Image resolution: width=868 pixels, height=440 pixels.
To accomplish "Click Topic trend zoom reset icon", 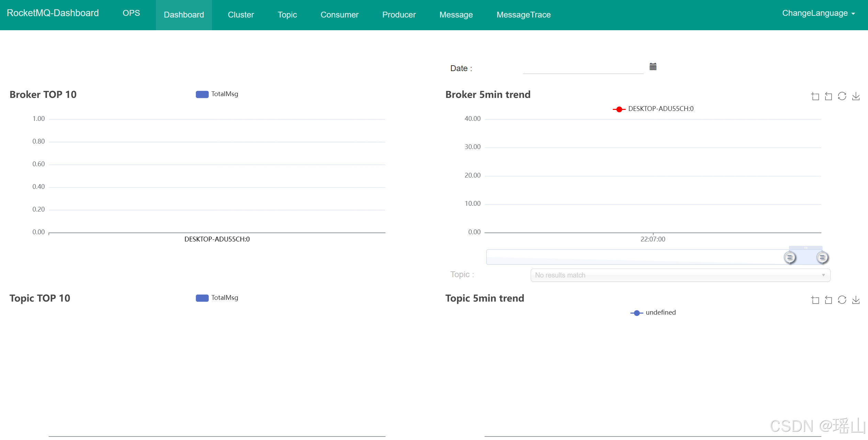I will (x=828, y=300).
